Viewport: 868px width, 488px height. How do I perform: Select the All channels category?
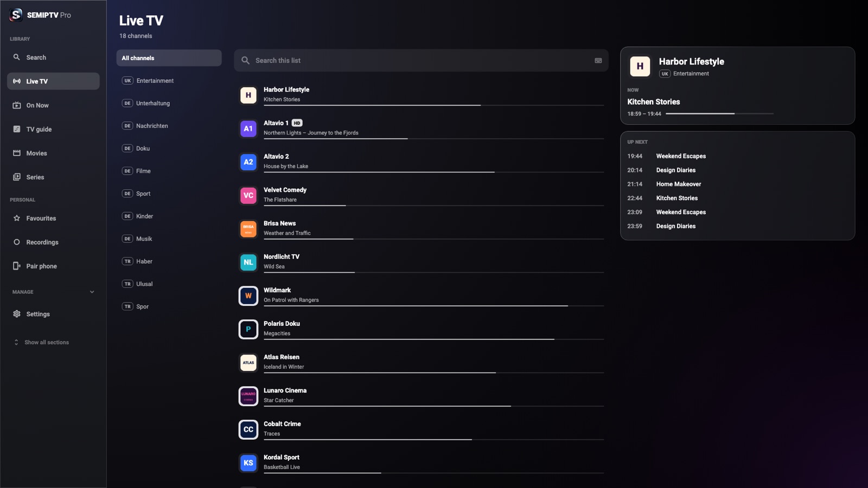click(x=169, y=58)
